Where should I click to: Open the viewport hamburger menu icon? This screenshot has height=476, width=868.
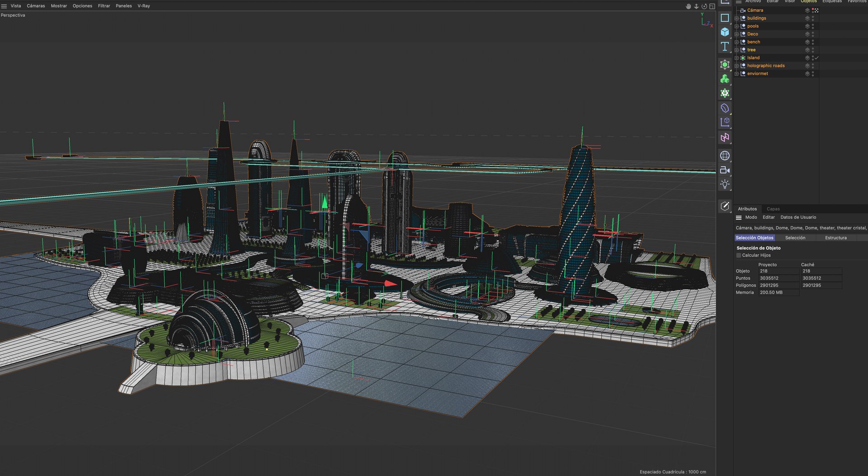pyautogui.click(x=4, y=6)
